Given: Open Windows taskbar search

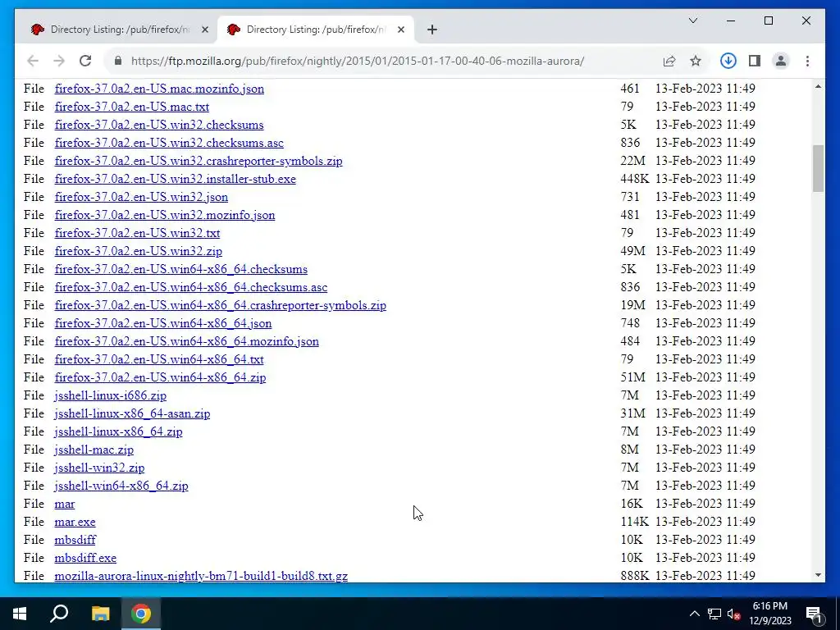Looking at the screenshot, I should point(59,614).
